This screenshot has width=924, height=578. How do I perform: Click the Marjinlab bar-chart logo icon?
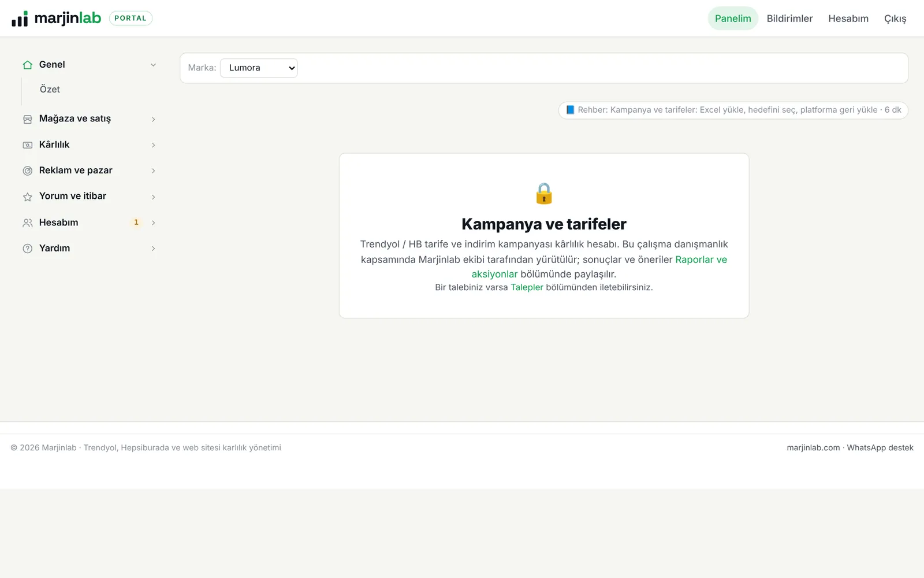coord(20,18)
